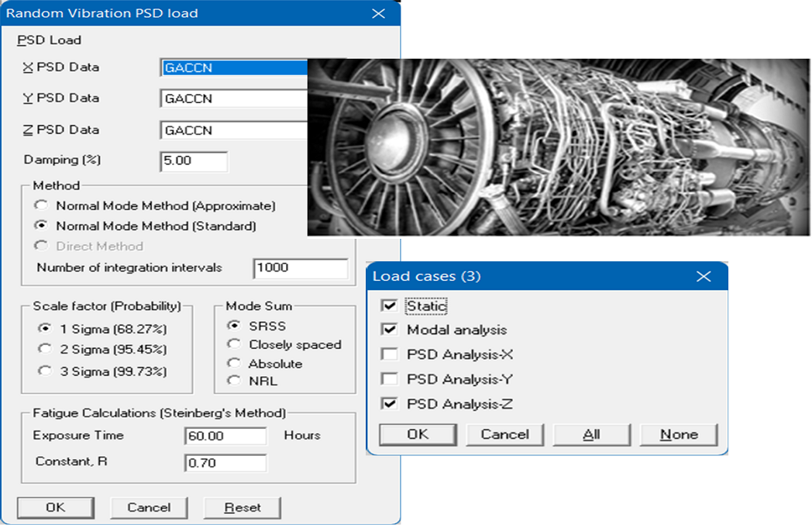This screenshot has width=812, height=525.
Task: Click the Reset button in PSD dialog
Action: click(x=242, y=508)
